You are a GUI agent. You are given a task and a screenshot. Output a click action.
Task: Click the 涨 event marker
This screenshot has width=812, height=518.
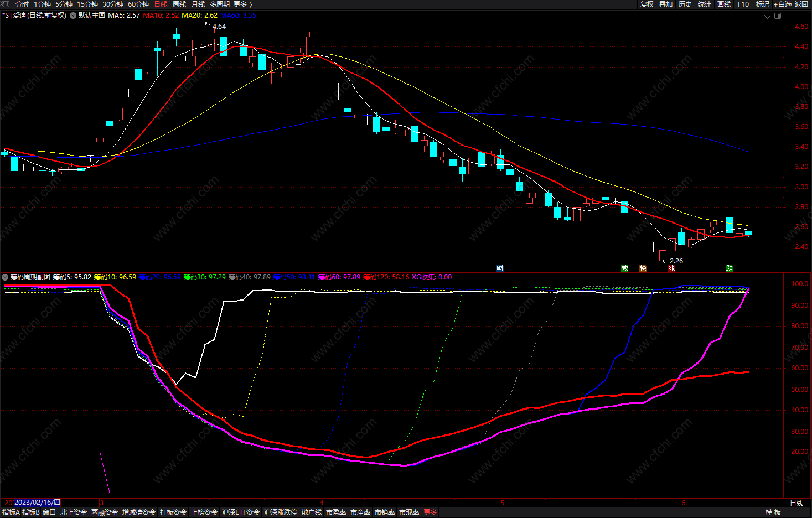pos(671,268)
